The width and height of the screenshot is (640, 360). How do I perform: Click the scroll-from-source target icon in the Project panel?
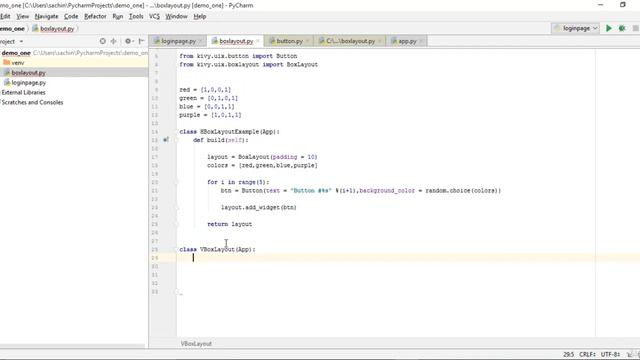[x=102, y=41]
